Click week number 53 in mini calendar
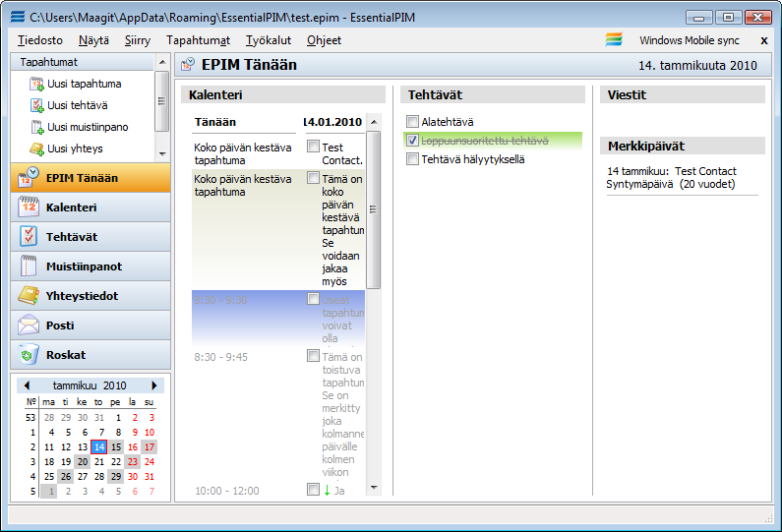Viewport: 782px width, 532px height. click(x=30, y=417)
